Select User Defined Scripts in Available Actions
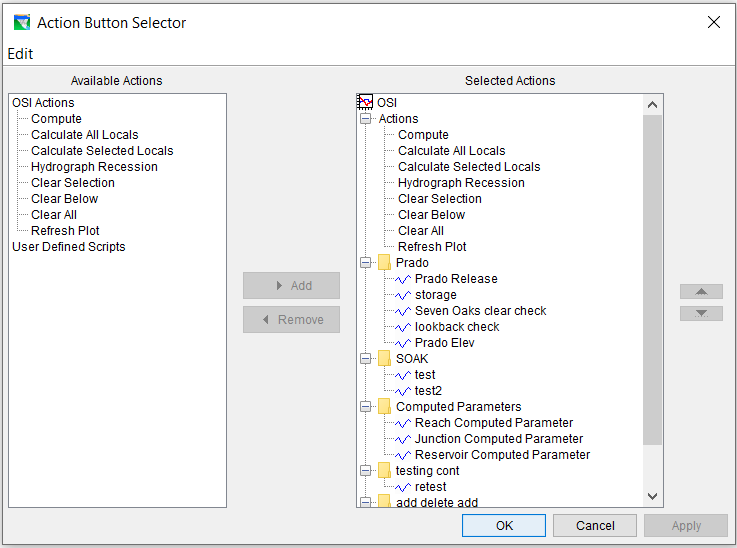The image size is (737, 548). click(69, 247)
